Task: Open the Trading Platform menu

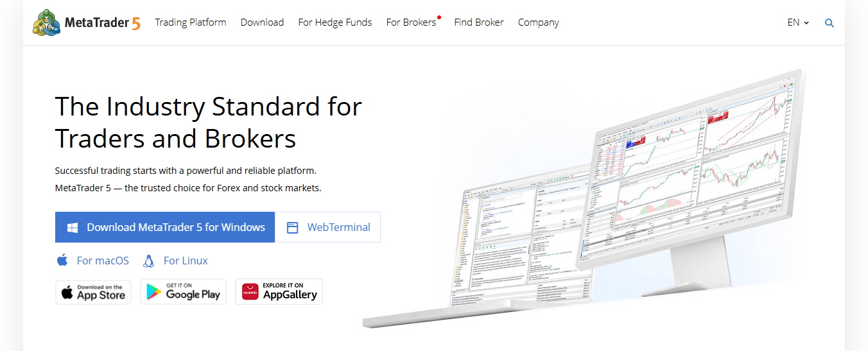Action: (191, 22)
